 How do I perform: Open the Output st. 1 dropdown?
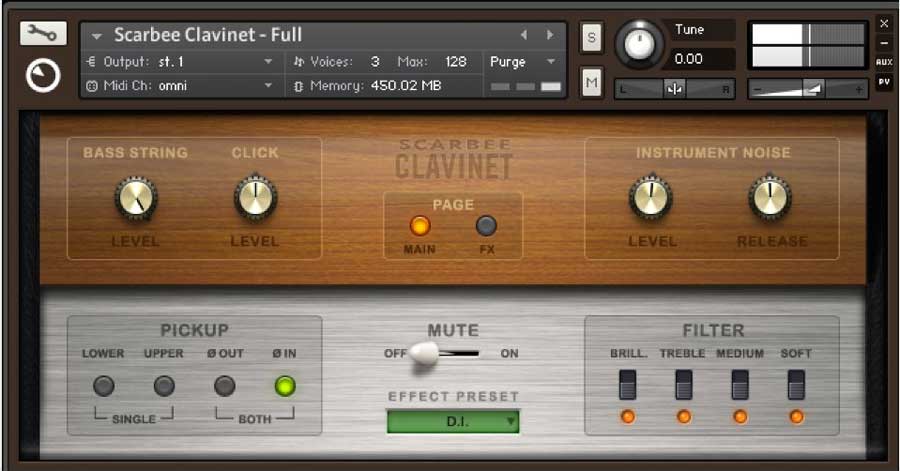click(x=184, y=61)
